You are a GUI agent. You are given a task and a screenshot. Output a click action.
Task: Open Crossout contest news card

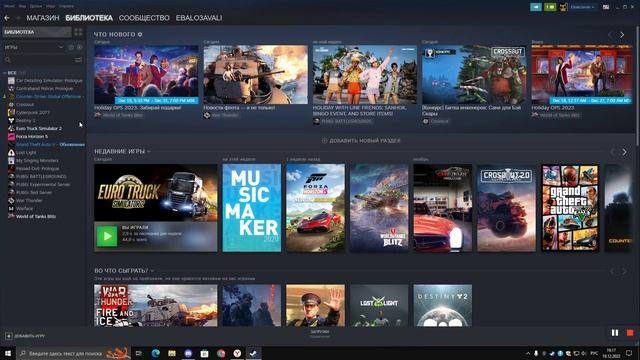pyautogui.click(x=474, y=74)
